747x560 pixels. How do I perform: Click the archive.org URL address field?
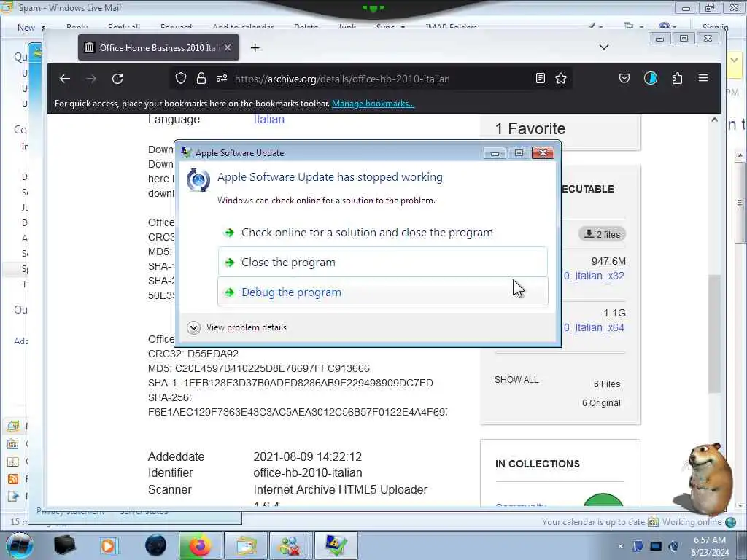[342, 79]
